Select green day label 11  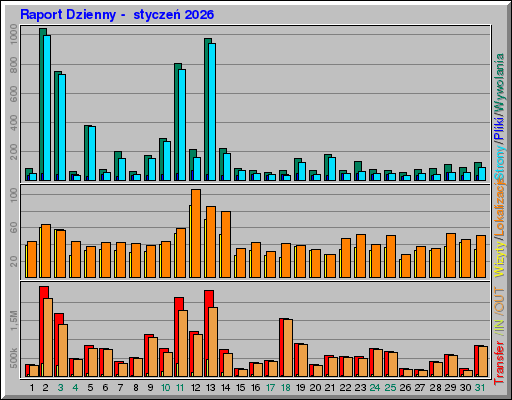180,388
